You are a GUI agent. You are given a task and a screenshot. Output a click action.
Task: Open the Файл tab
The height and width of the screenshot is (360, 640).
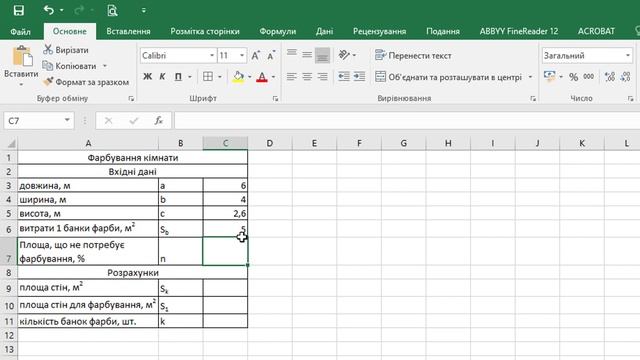pyautogui.click(x=20, y=31)
